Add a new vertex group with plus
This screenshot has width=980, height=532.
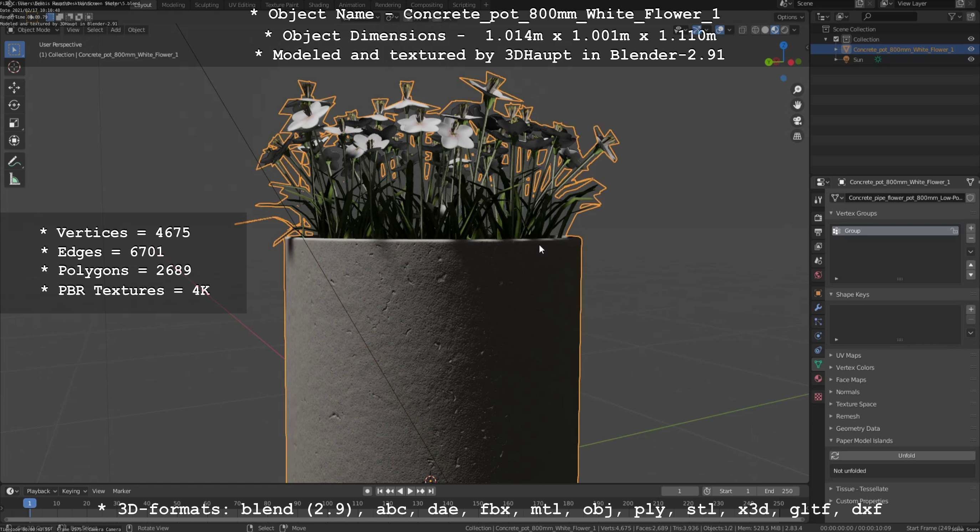[971, 228]
